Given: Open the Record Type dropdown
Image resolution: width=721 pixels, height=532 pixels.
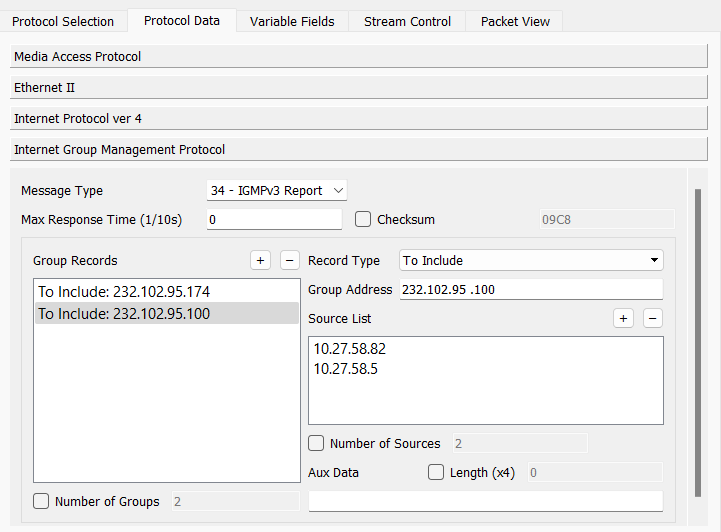Looking at the screenshot, I should 530,260.
